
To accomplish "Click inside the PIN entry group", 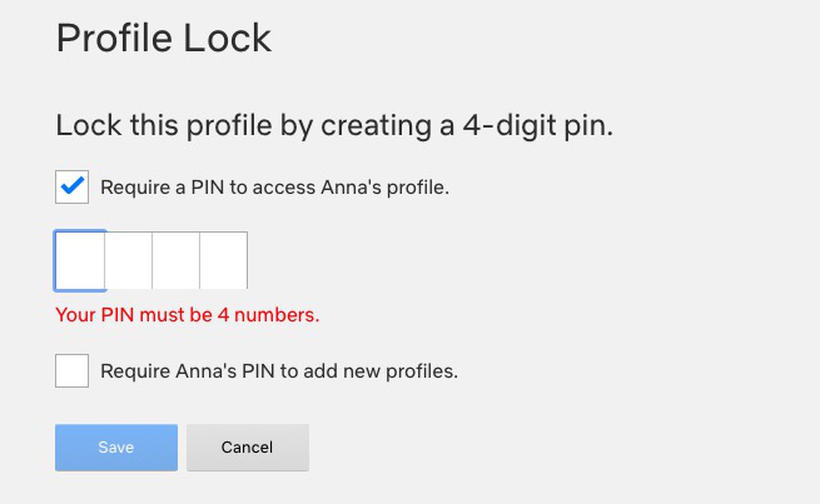I will pyautogui.click(x=151, y=260).
